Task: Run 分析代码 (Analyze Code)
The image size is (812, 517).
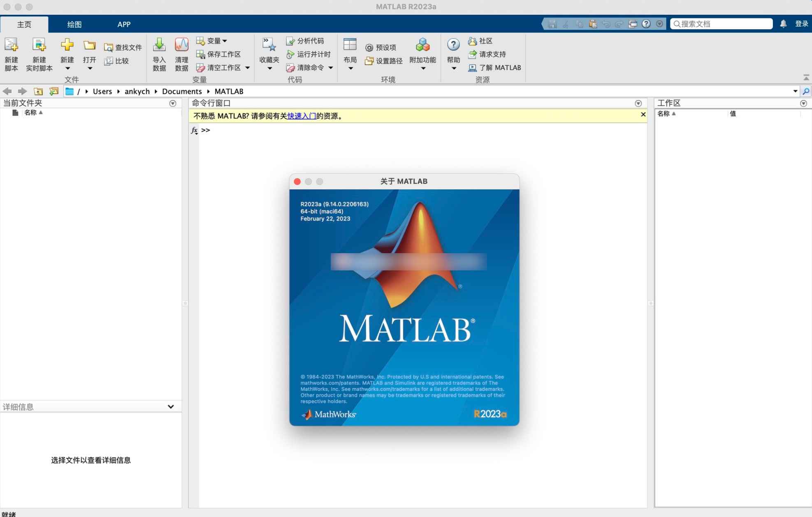Action: click(306, 41)
